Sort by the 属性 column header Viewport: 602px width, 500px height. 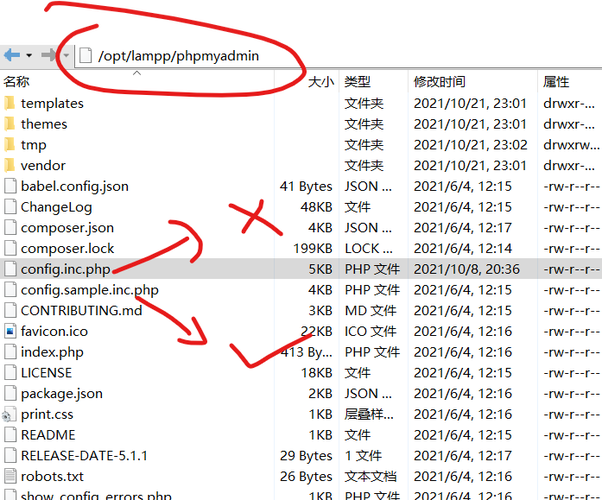[x=556, y=82]
